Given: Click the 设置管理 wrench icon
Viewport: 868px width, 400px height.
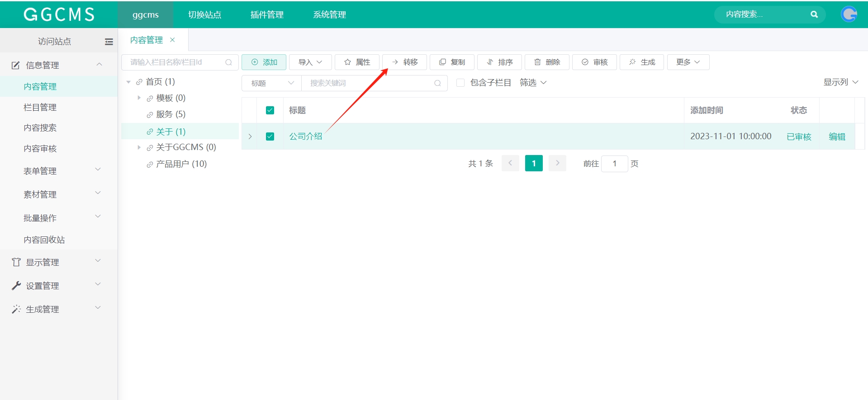Looking at the screenshot, I should tap(16, 286).
